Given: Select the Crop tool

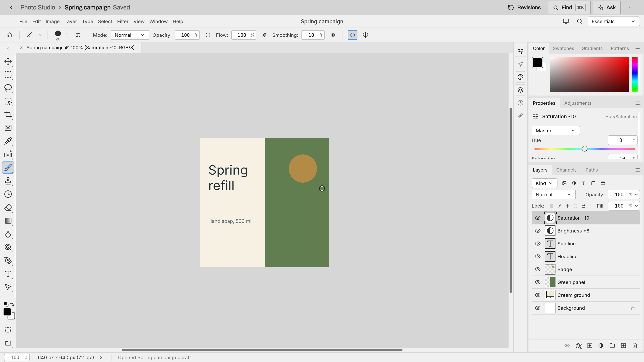Looking at the screenshot, I should click(x=8, y=114).
